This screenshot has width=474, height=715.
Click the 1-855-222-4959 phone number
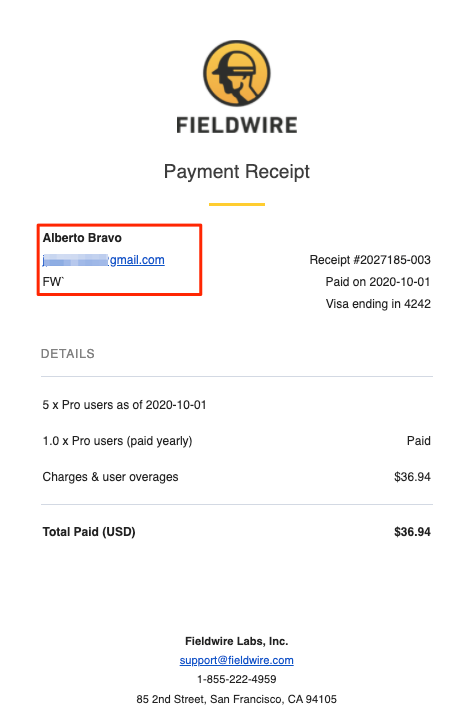(237, 679)
